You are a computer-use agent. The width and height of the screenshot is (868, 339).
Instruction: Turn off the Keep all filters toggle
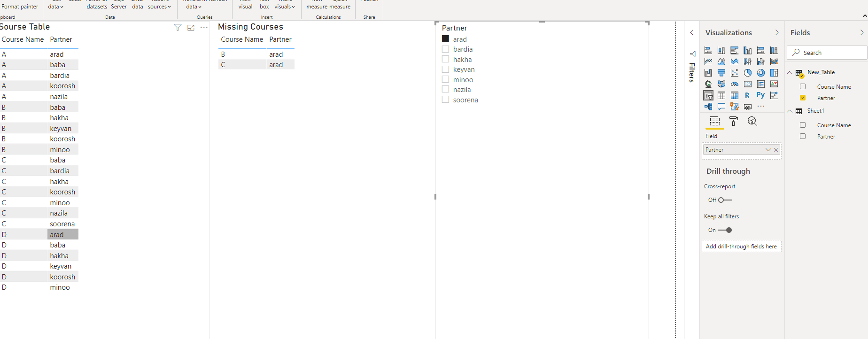[725, 230]
